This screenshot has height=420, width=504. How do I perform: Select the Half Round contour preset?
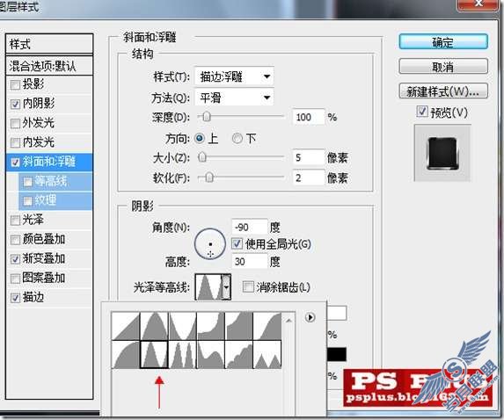126,354
